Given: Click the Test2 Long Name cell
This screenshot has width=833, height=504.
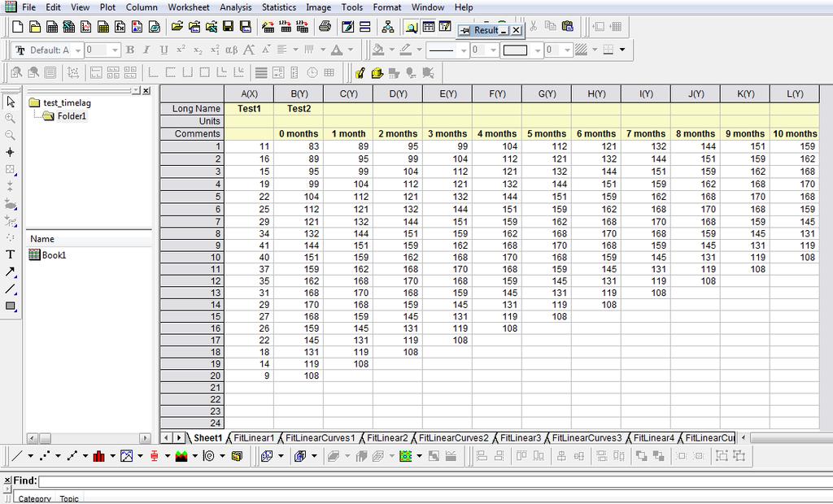Looking at the screenshot, I should (x=299, y=108).
